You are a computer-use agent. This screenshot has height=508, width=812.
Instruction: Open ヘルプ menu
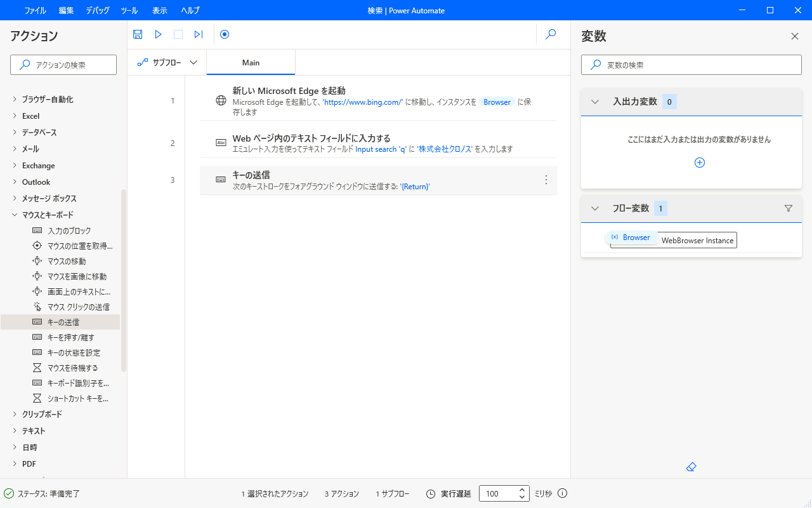190,10
